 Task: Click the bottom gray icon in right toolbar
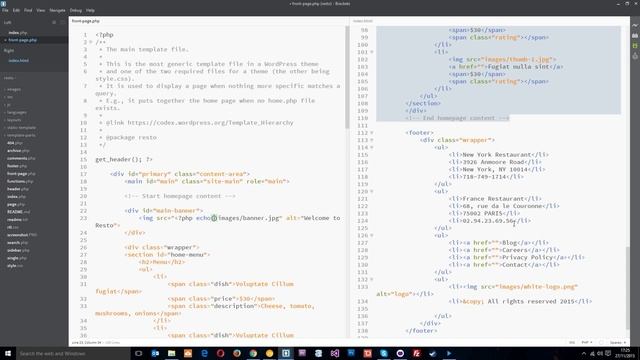tap(635, 56)
